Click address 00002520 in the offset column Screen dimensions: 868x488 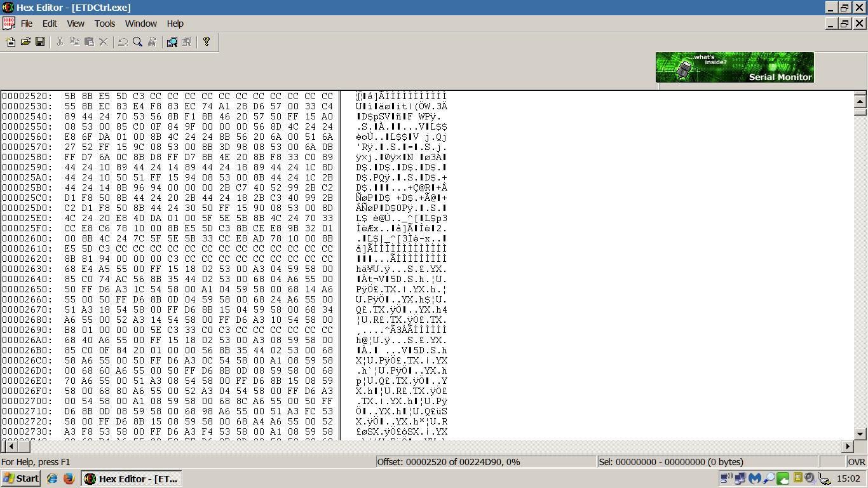tap(27, 96)
